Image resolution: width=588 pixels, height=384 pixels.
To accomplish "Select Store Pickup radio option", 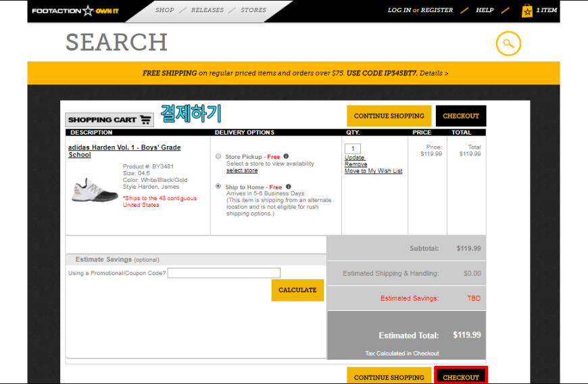I will (x=218, y=156).
